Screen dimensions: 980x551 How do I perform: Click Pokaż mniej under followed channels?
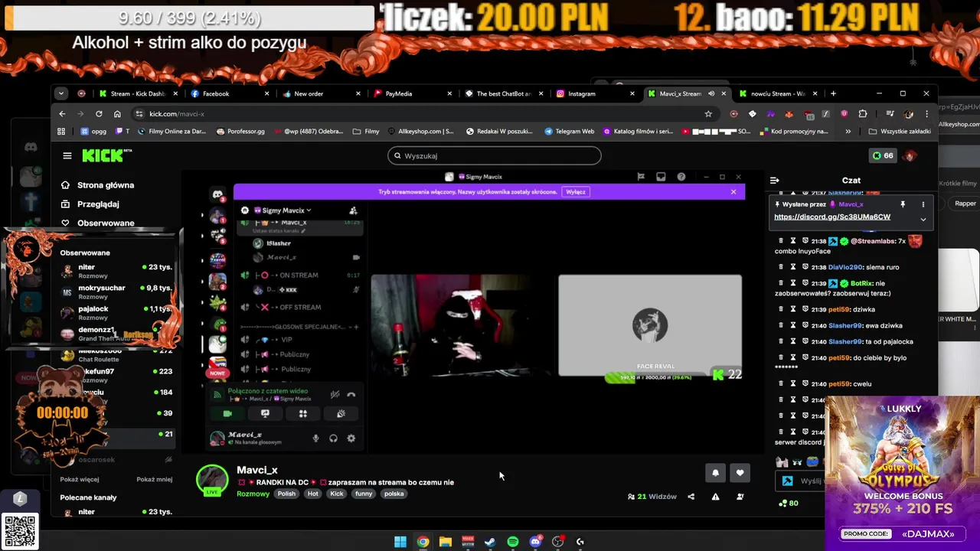pos(154,479)
